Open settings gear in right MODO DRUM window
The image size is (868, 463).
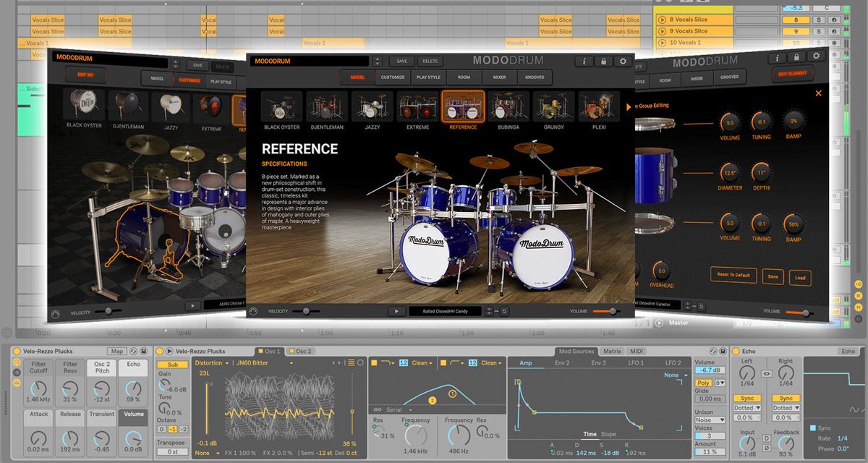click(817, 56)
